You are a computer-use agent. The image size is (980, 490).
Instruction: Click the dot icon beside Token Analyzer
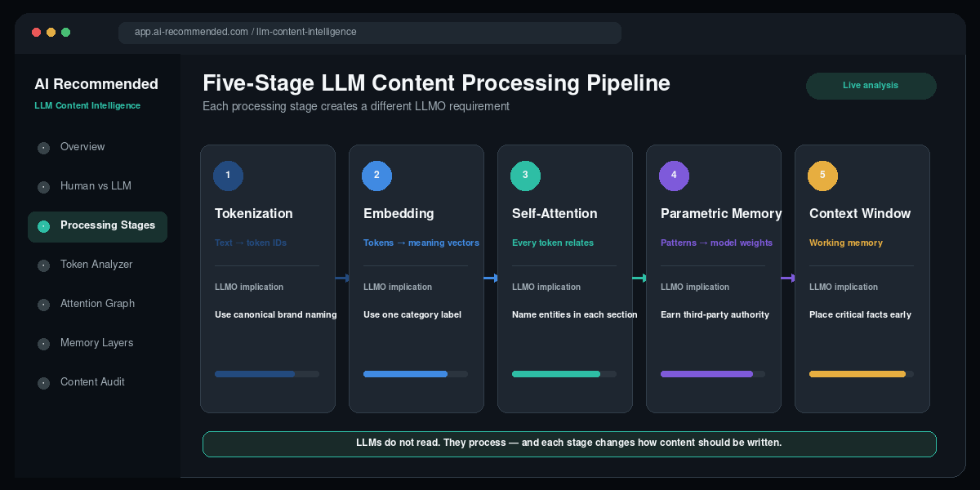pos(44,265)
